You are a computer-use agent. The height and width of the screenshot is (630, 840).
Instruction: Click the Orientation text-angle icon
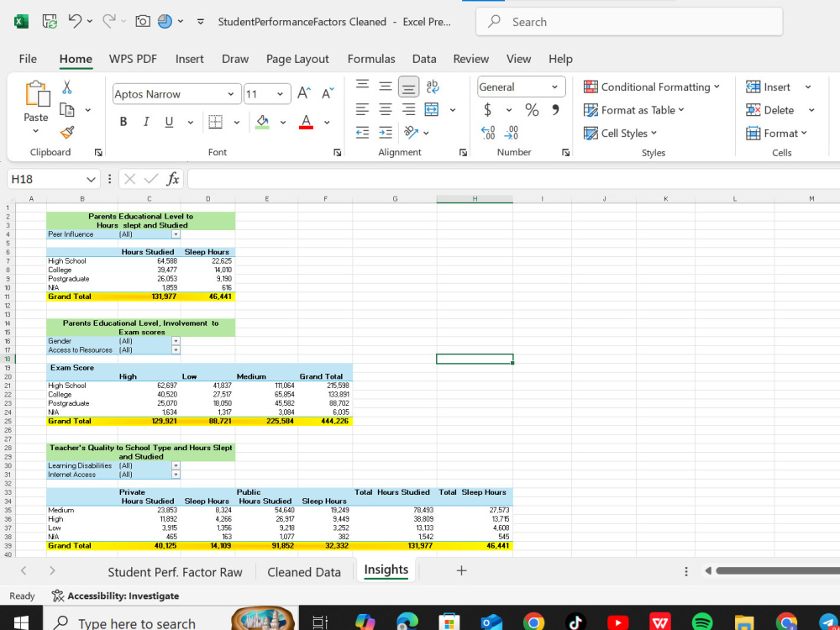411,132
